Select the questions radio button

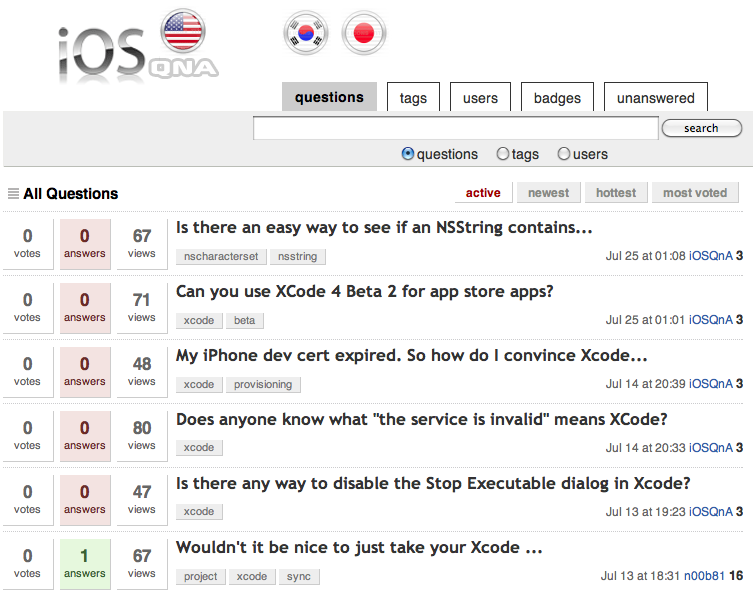[408, 154]
